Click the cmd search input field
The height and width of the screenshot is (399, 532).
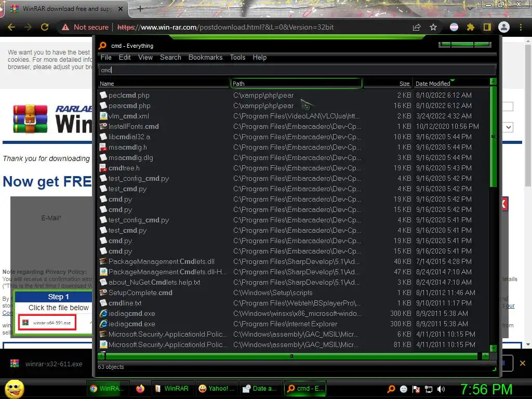[x=297, y=70]
